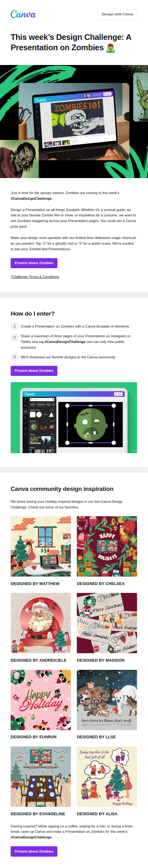Viewport: 148px width, 868px height.
Task: Click 'We'll showcase our favorite designs' step text
Action: point(68,357)
